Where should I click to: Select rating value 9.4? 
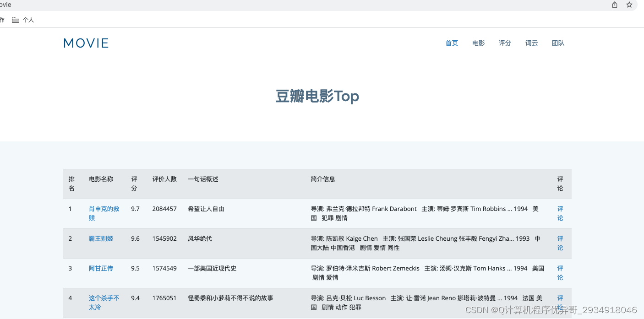[x=135, y=298]
